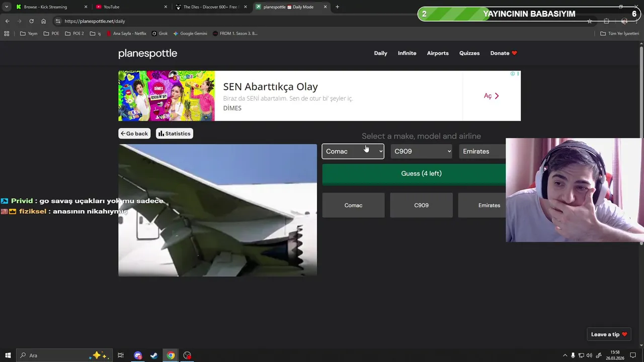644x362 pixels.
Task: Open the tab search dropdown arrow
Action: [6, 7]
